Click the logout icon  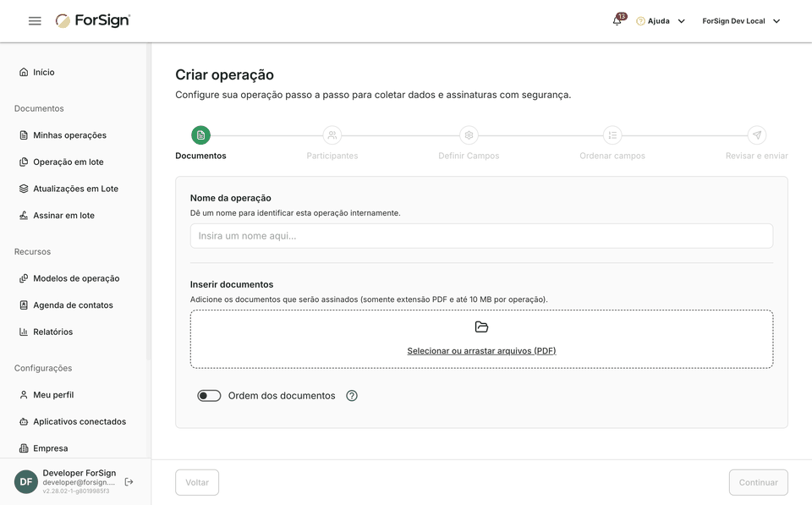coord(129,481)
